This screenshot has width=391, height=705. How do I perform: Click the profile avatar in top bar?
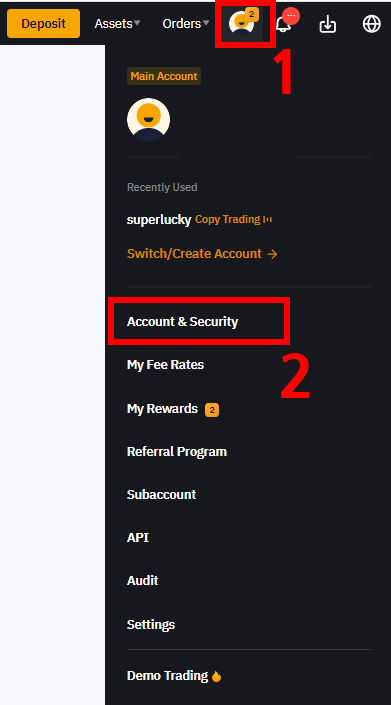pos(242,24)
